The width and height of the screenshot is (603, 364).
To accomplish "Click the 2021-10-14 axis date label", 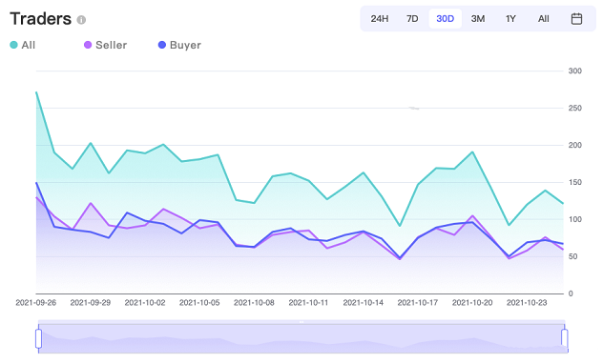I will tap(363, 303).
